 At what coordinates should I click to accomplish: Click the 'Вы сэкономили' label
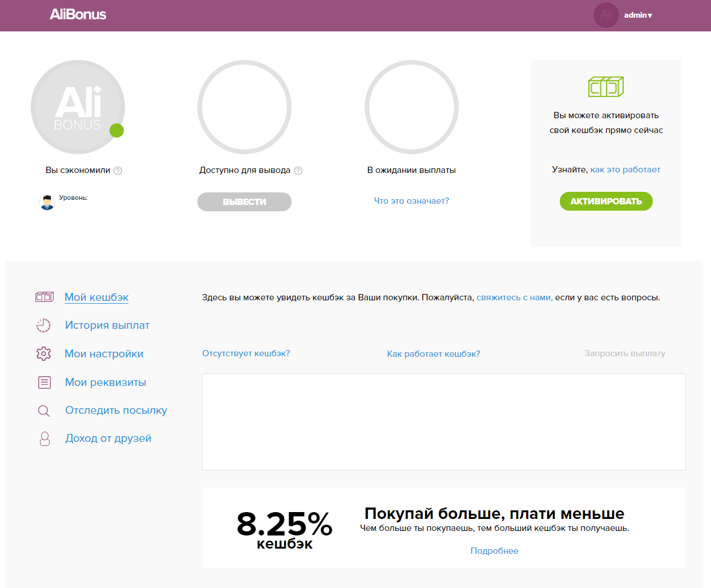coord(78,170)
